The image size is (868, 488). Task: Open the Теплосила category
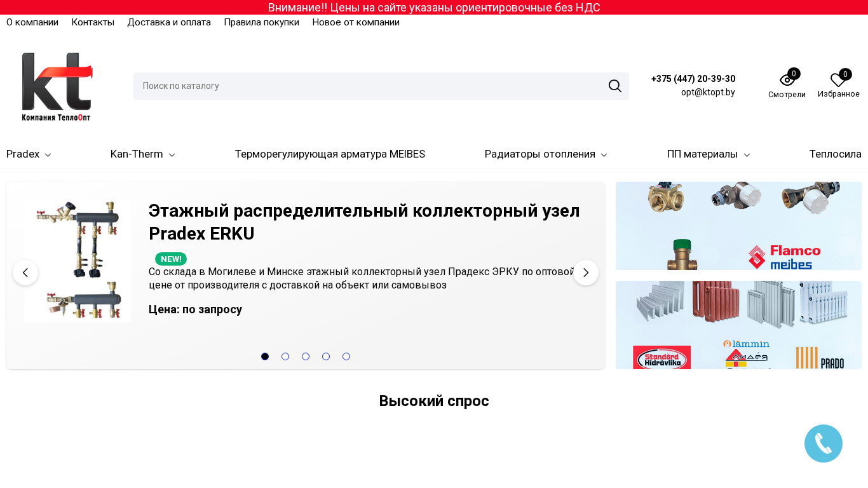pos(836,154)
